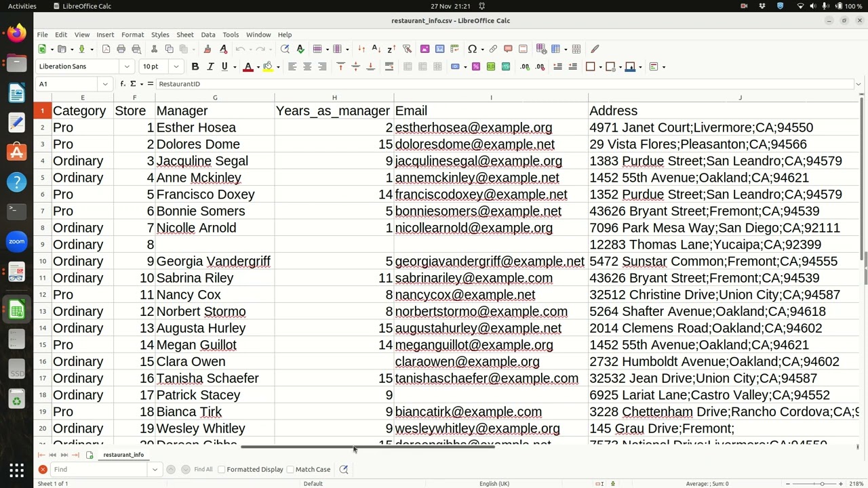Click the Save document icon
The image size is (868, 488).
(x=82, y=49)
